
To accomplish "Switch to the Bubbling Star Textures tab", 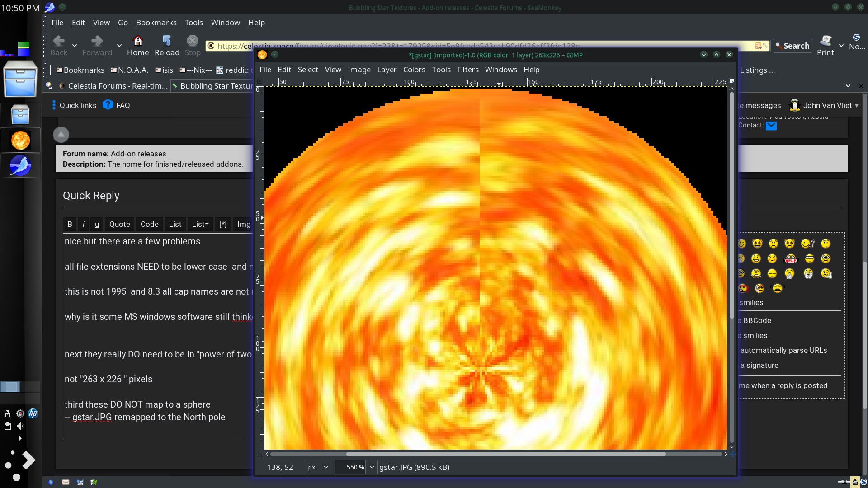I will [x=212, y=86].
